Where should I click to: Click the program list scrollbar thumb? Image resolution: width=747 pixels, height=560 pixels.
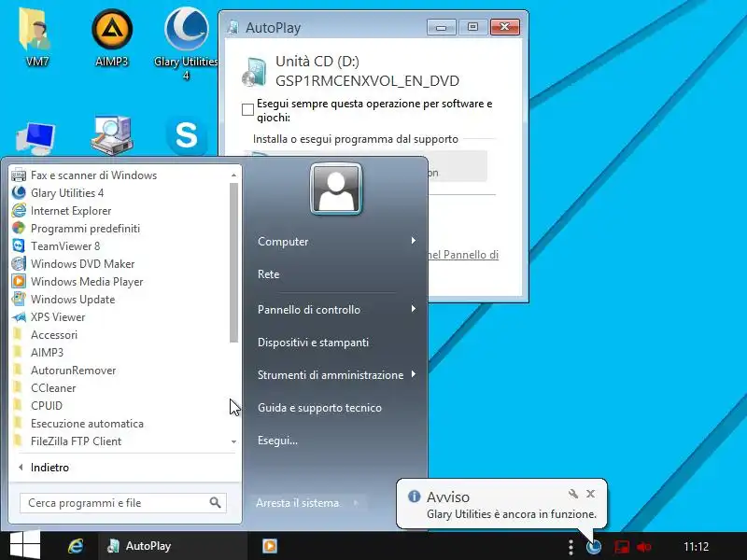coord(233,263)
